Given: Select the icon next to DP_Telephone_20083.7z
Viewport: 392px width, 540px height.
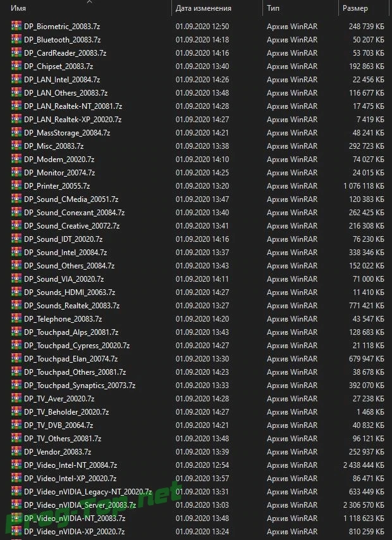Looking at the screenshot, I should [16, 319].
